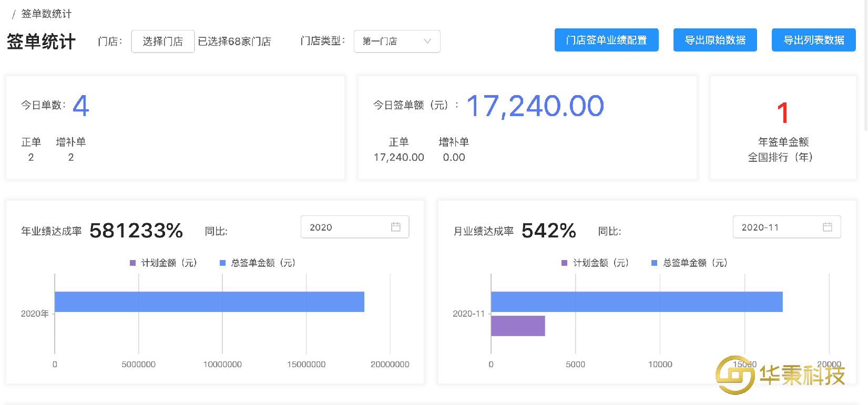Open 门店签单业绩配置 settings

[606, 40]
